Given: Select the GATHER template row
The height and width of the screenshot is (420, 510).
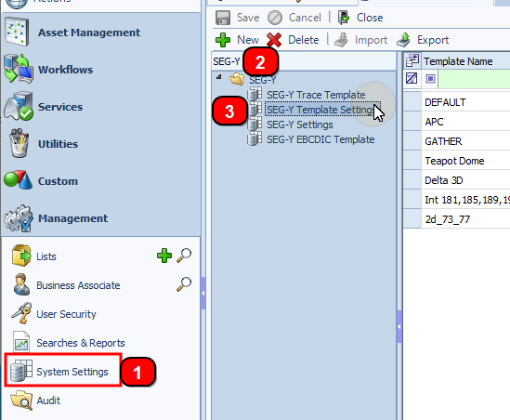Looking at the screenshot, I should [456, 141].
